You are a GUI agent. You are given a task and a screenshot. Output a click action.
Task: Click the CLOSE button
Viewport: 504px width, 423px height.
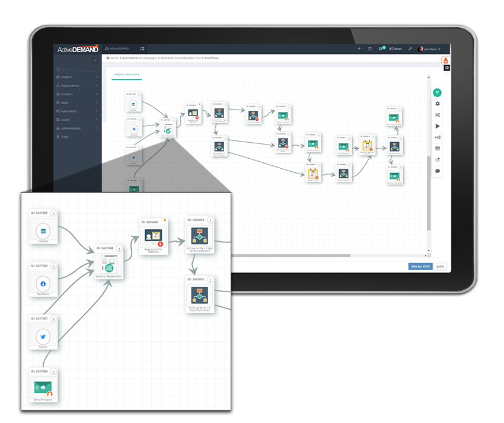[x=440, y=266]
